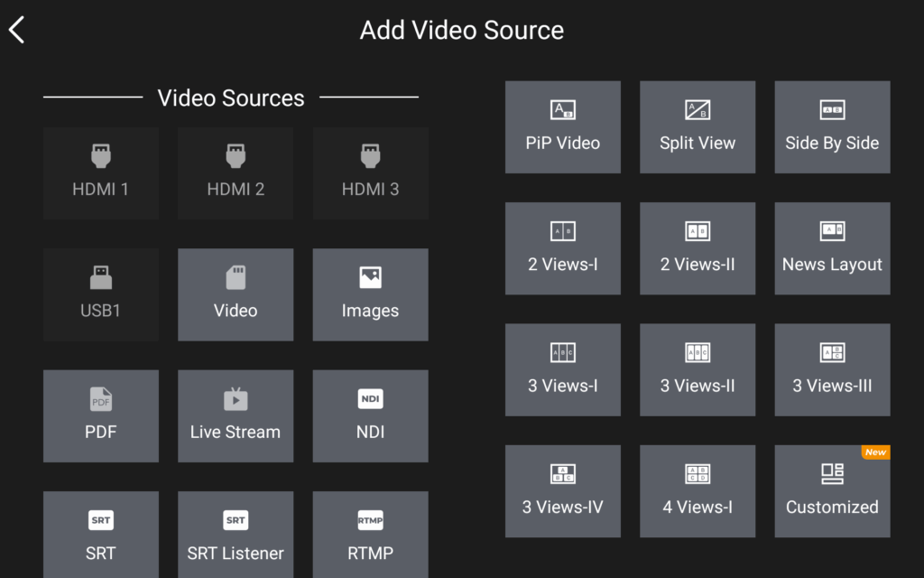Viewport: 924px width, 578px height.
Task: Choose the Split View layout
Action: tap(698, 127)
